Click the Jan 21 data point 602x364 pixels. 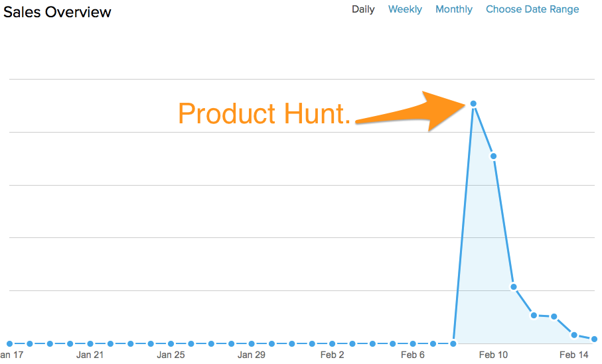90,343
